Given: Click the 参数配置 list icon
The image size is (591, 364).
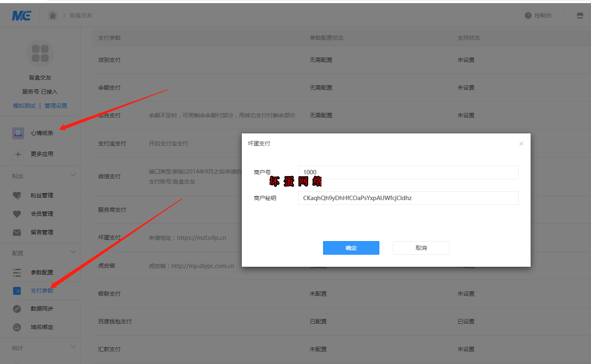Looking at the screenshot, I should pyautogui.click(x=17, y=273).
